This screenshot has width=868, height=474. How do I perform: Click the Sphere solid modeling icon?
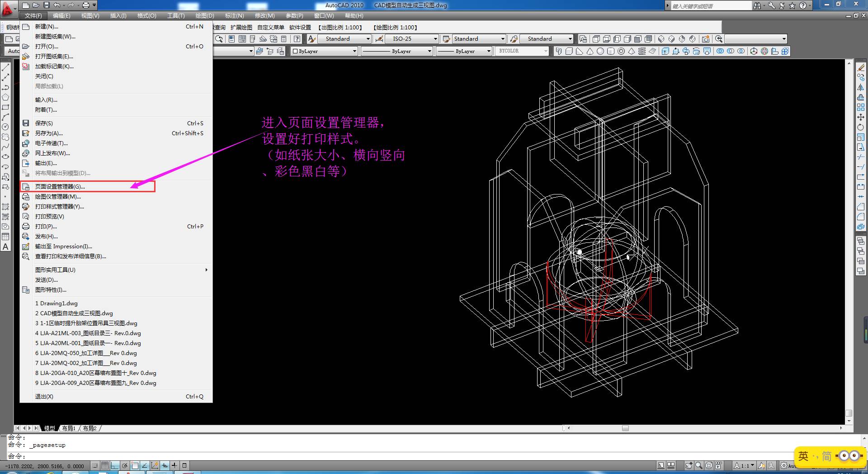coord(600,52)
